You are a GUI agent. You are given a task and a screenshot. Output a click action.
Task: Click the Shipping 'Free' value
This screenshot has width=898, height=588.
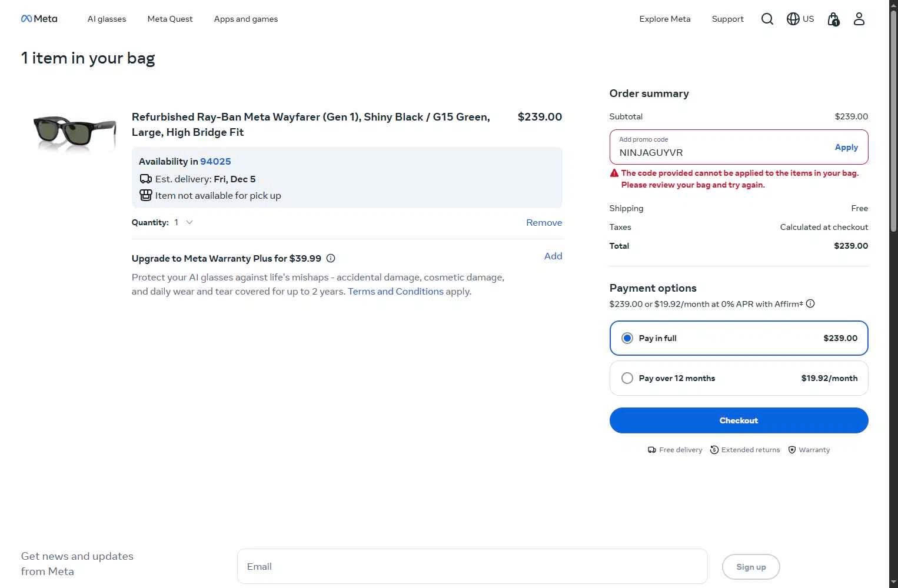(x=859, y=208)
